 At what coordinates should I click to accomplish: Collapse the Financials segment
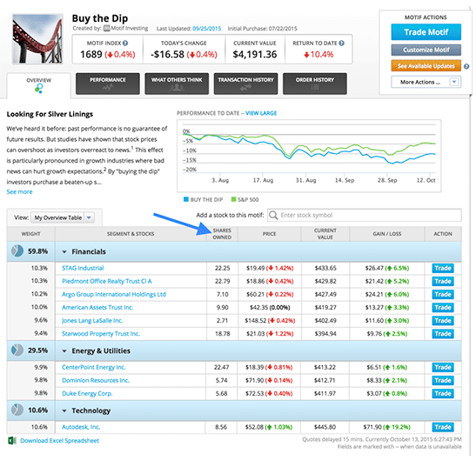pyautogui.click(x=64, y=252)
